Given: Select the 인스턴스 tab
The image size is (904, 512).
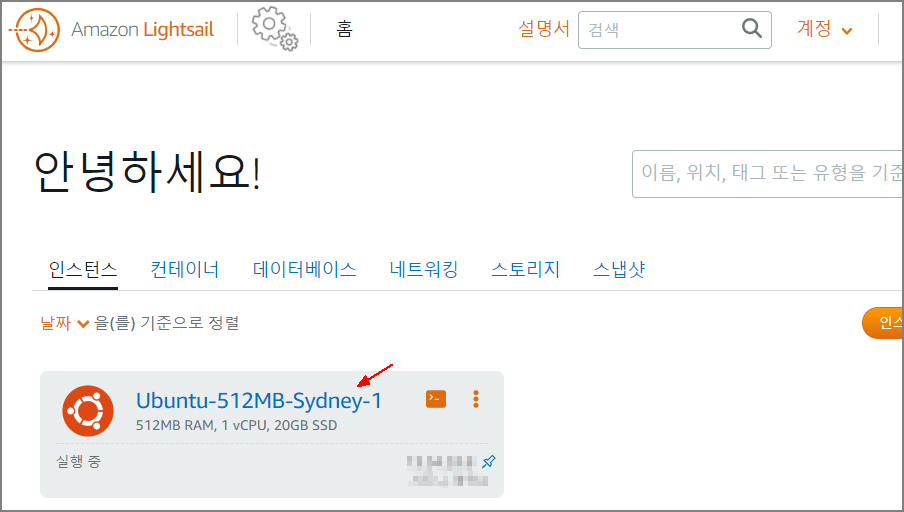Looking at the screenshot, I should tap(83, 270).
